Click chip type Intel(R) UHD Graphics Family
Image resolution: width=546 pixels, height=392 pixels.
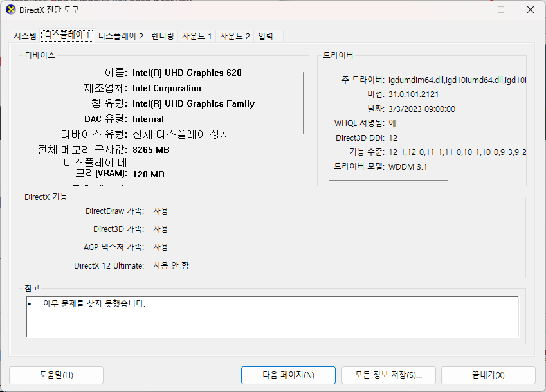(x=194, y=103)
